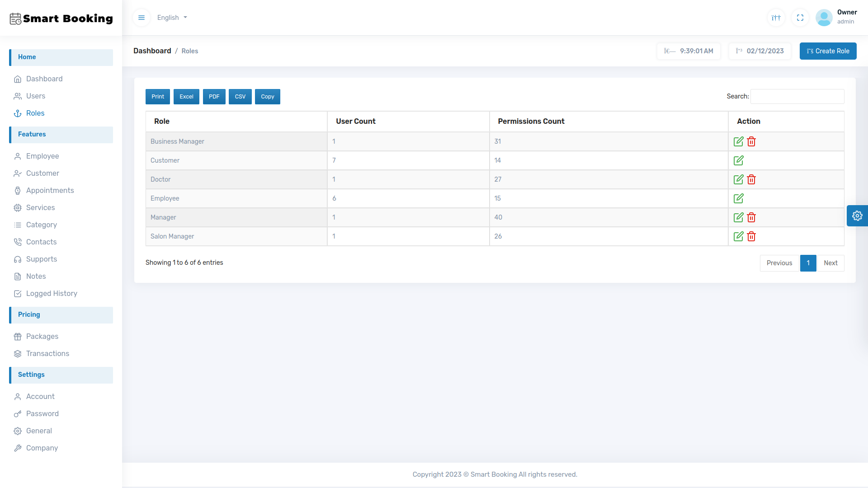Open Appointments in the sidebar
This screenshot has width=868, height=488.
[50, 190]
